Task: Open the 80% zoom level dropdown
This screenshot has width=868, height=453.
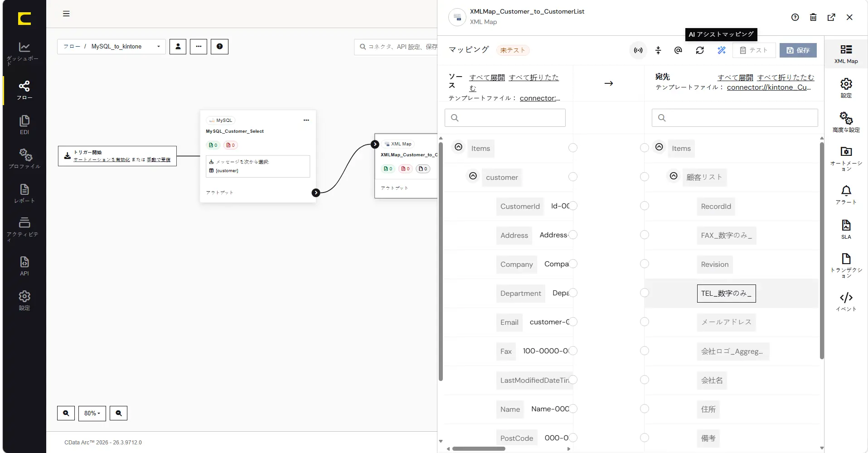Action: (92, 413)
